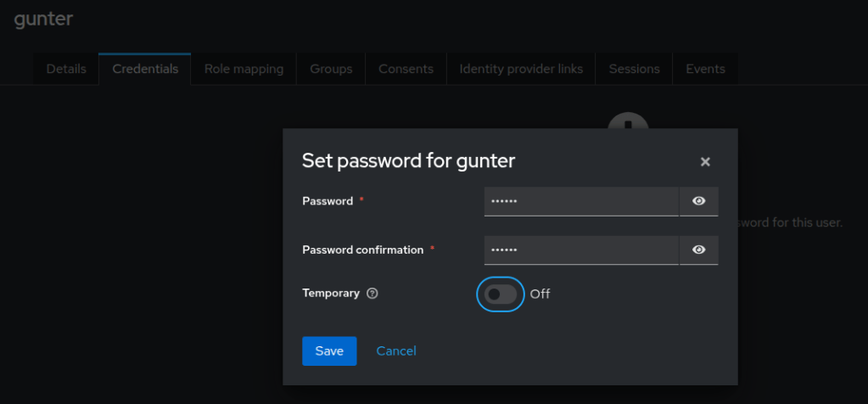Screen dimensions: 868x404
Task: Switch to the Sessions tab
Action: [634, 69]
